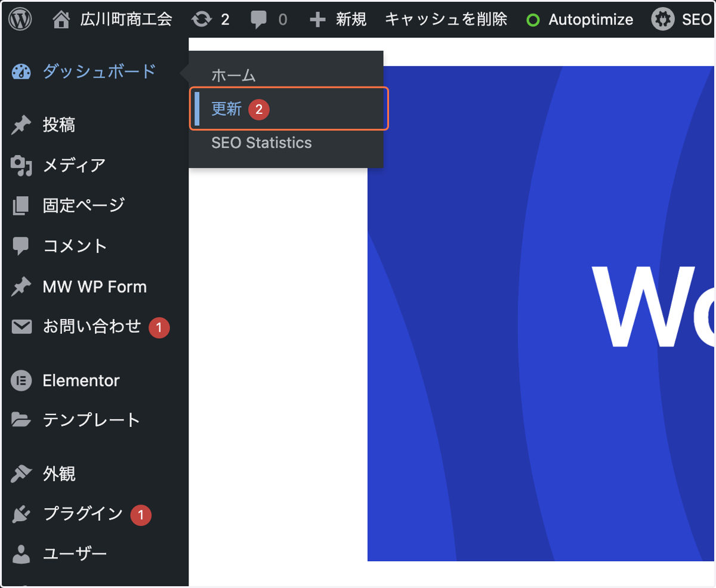
Task: Open MW WP Form in the sidebar
Action: coord(94,287)
